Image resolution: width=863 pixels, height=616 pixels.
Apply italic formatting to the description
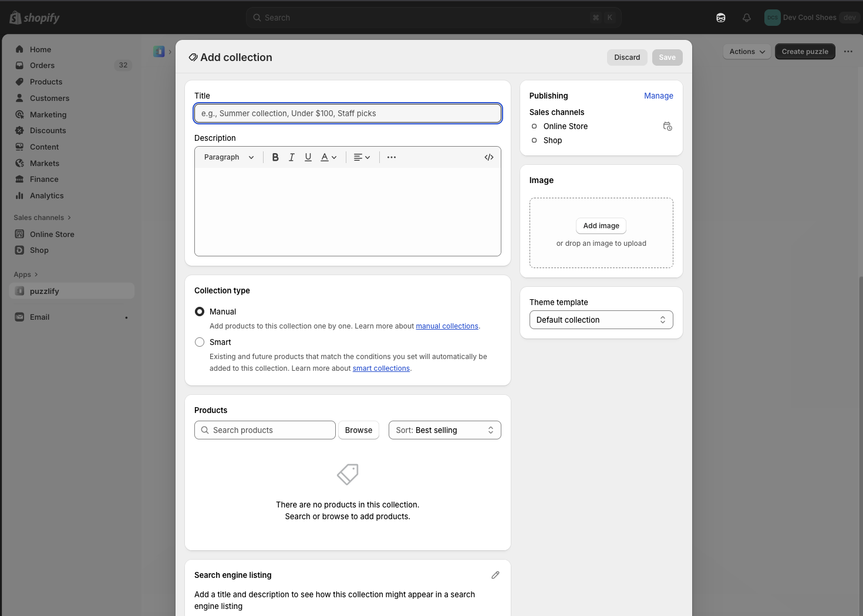[x=291, y=157]
